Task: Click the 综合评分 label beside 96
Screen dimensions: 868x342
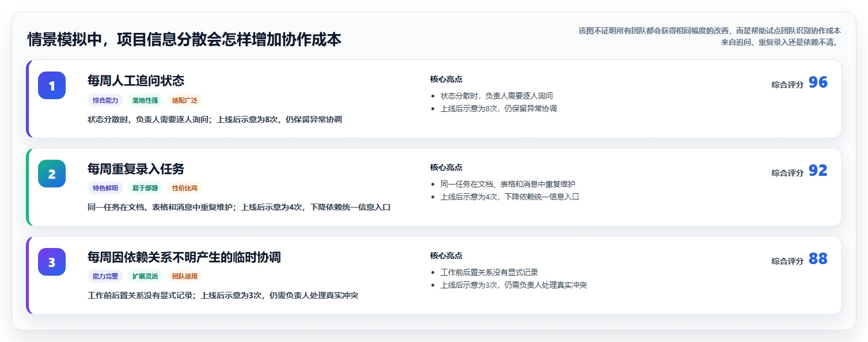Action: [787, 84]
